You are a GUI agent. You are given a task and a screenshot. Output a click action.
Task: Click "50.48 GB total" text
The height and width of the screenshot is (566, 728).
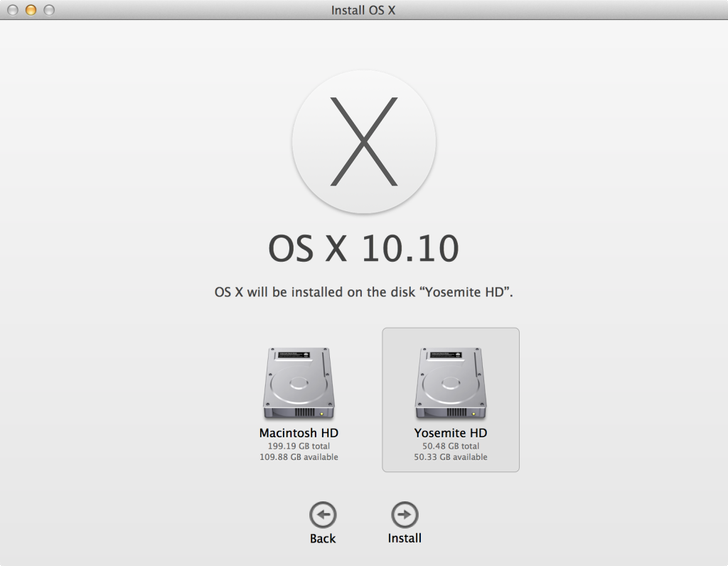tap(450, 446)
